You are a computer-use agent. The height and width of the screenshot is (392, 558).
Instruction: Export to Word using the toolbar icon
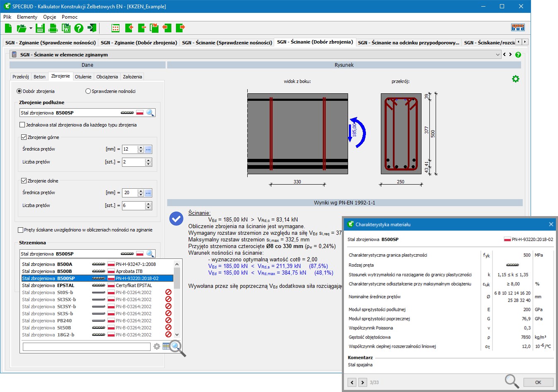point(66,28)
